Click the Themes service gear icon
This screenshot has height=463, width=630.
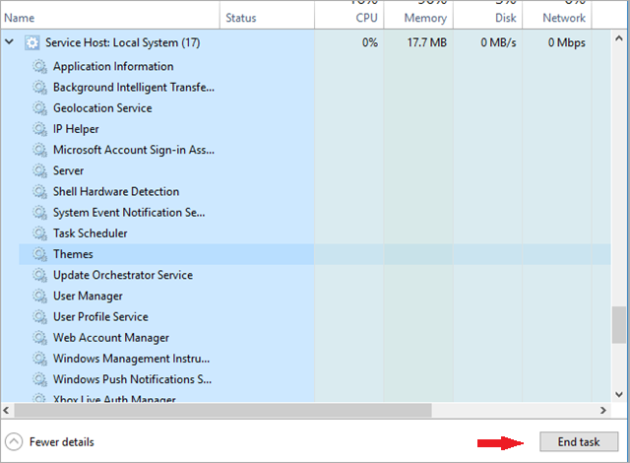[x=39, y=254]
